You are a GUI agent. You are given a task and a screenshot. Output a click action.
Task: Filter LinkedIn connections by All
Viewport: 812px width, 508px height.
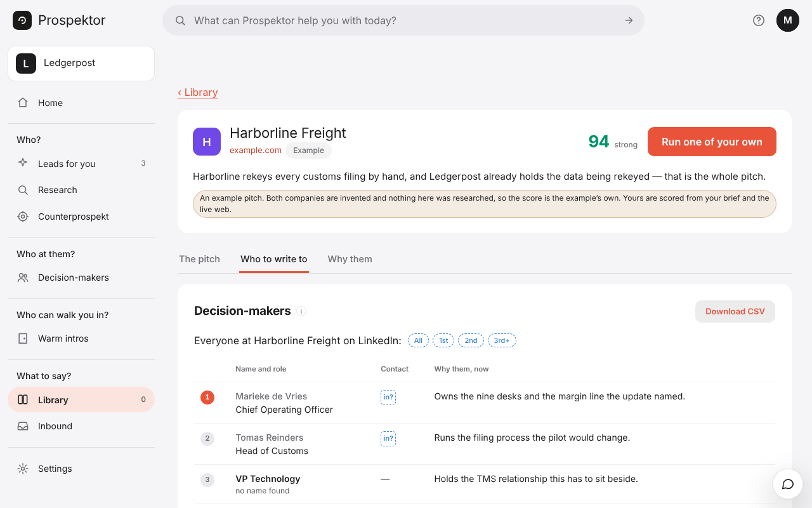click(x=418, y=340)
